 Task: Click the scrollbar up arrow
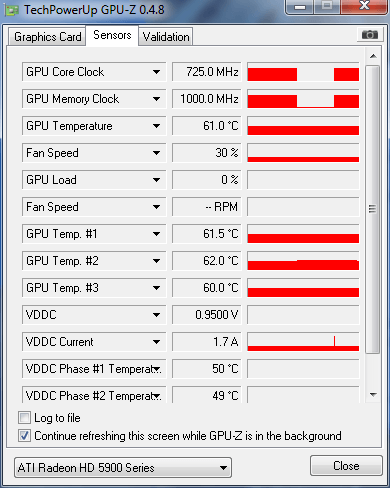[x=373, y=56]
